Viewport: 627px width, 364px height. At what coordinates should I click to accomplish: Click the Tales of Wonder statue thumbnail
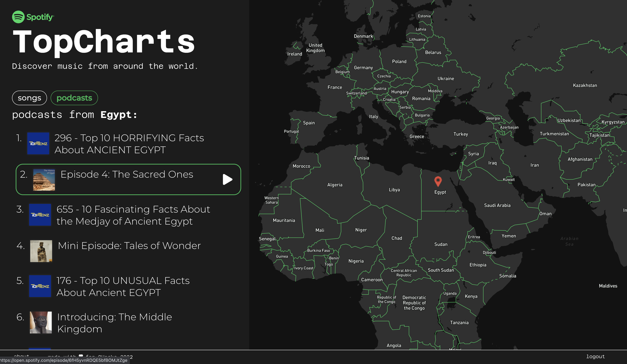point(41,251)
